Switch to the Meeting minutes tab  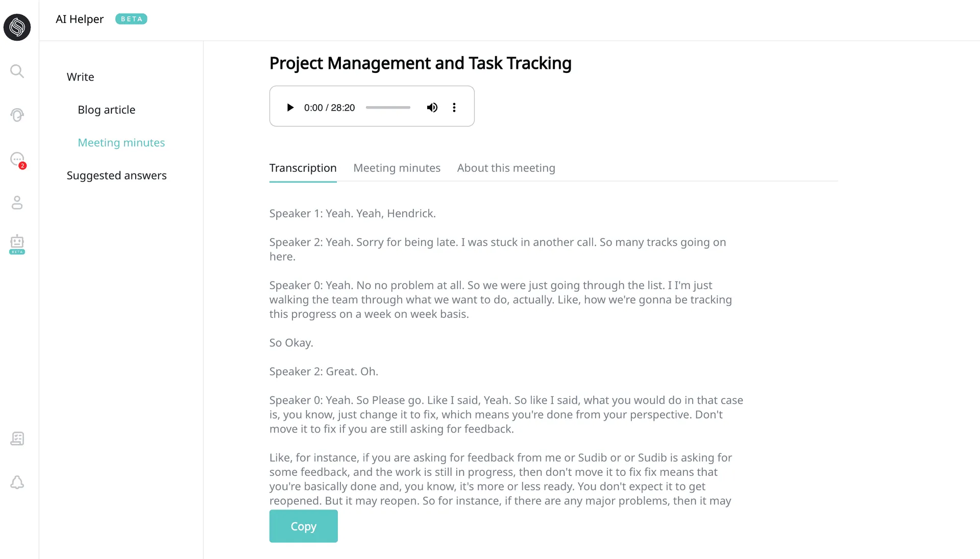click(x=397, y=168)
